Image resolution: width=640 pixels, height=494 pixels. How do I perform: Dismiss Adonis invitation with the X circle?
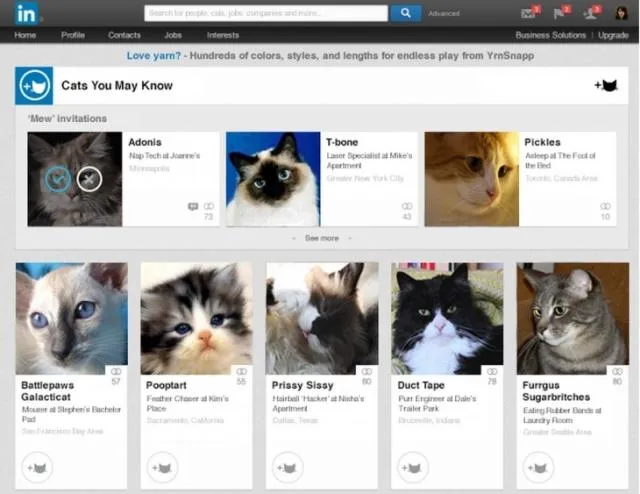point(89,179)
